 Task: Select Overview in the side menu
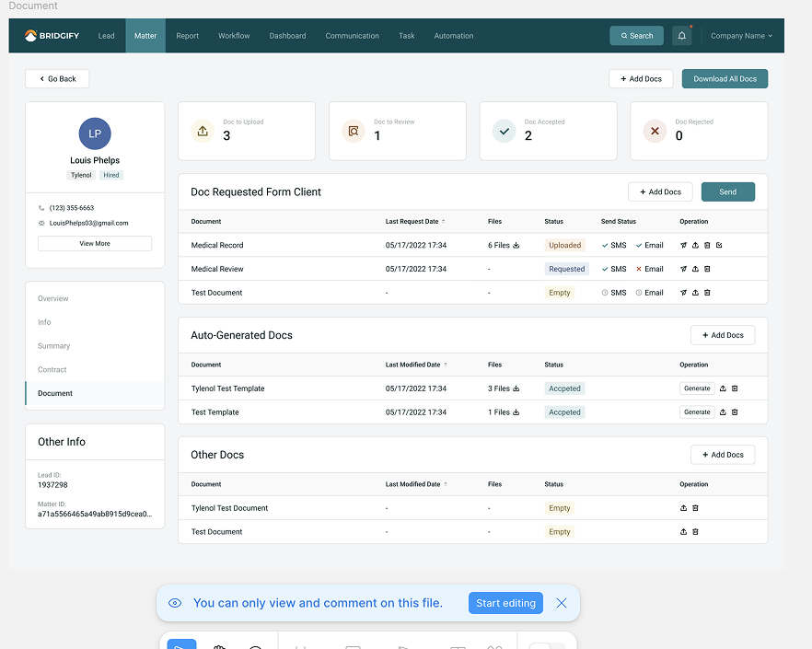tap(95, 298)
